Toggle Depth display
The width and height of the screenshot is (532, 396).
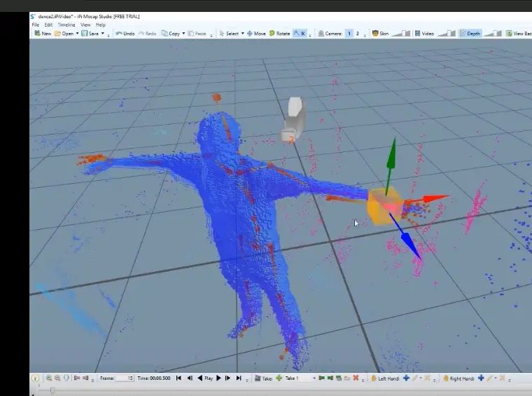(x=470, y=33)
